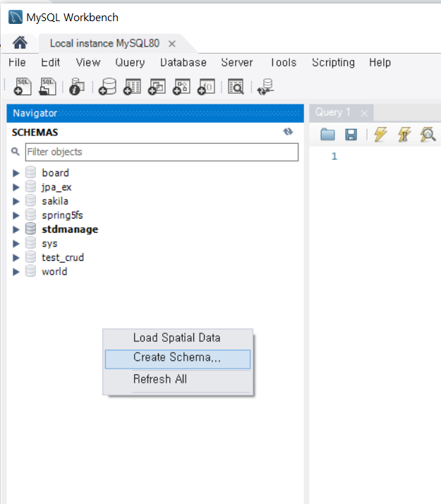Screen dimensions: 441x504
Task: Open script file in Query editor
Action: [x=328, y=134]
